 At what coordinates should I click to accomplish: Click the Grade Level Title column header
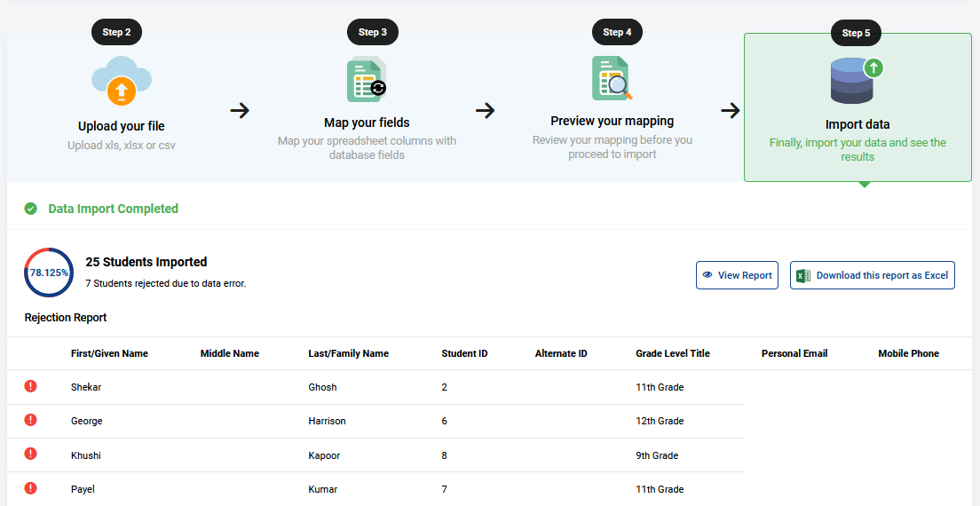(673, 353)
